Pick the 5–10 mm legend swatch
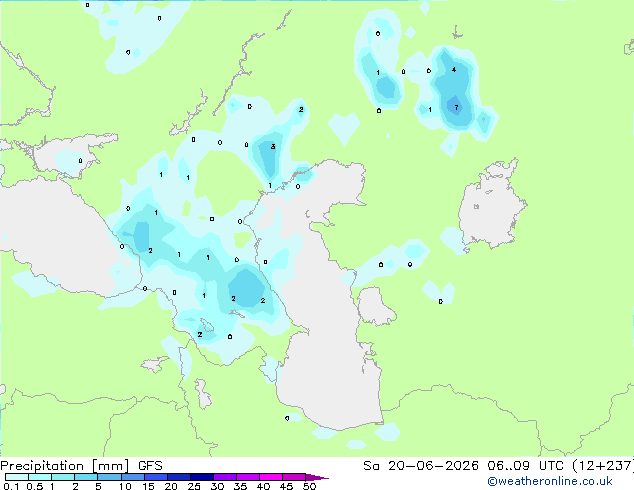This screenshot has height=490, width=634. 109,477
